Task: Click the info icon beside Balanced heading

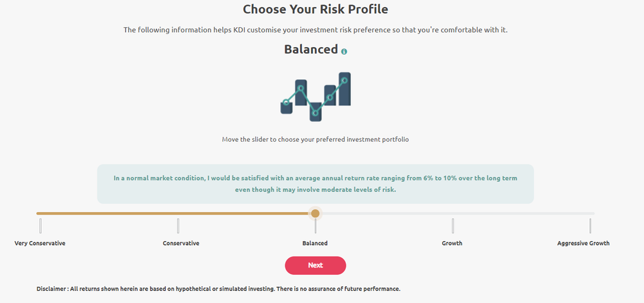Action: (345, 52)
